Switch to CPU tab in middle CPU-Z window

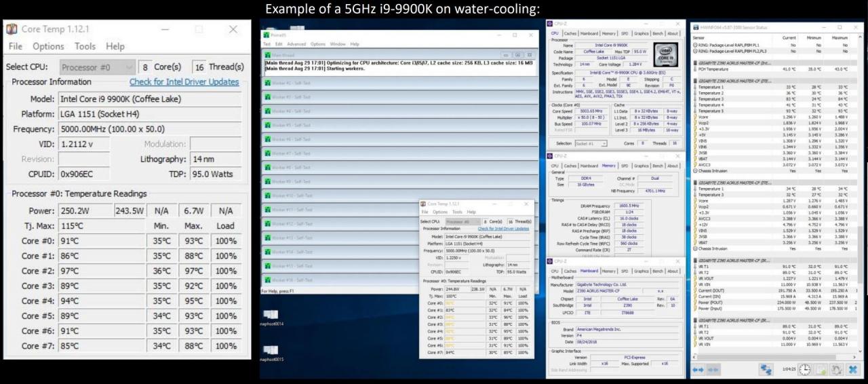tap(555, 166)
